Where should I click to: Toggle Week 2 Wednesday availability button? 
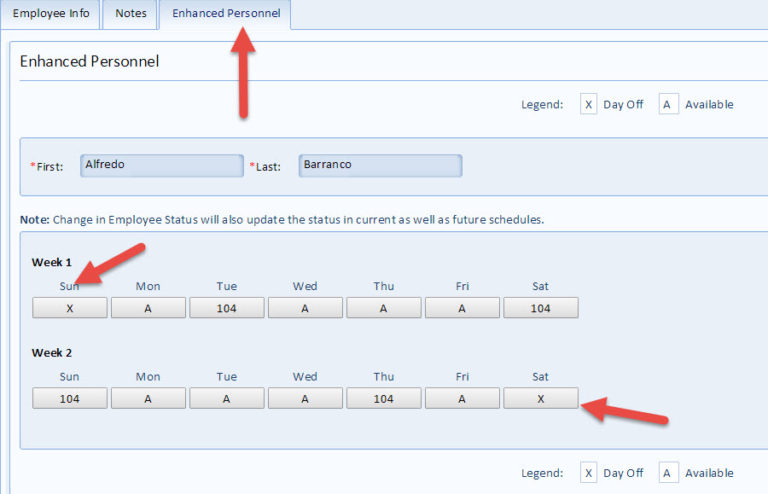coord(305,399)
